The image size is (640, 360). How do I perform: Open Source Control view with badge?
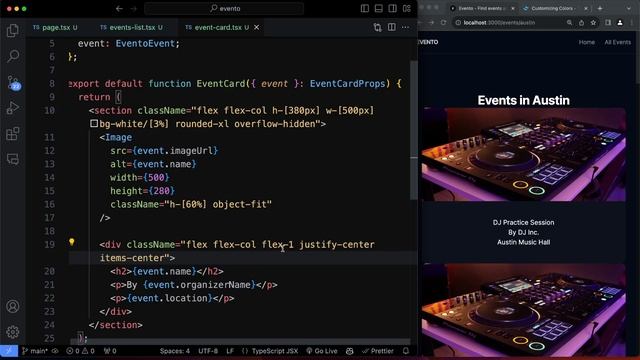point(13,83)
